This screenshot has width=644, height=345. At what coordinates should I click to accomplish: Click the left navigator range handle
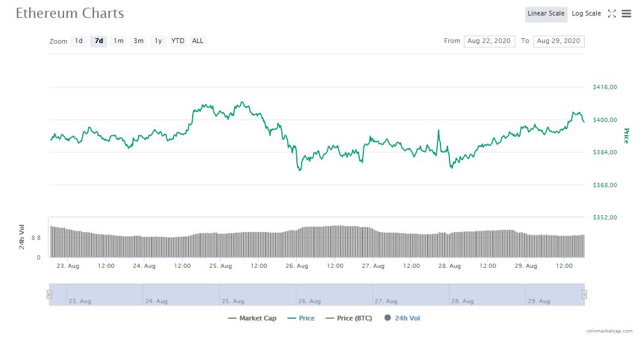click(49, 294)
